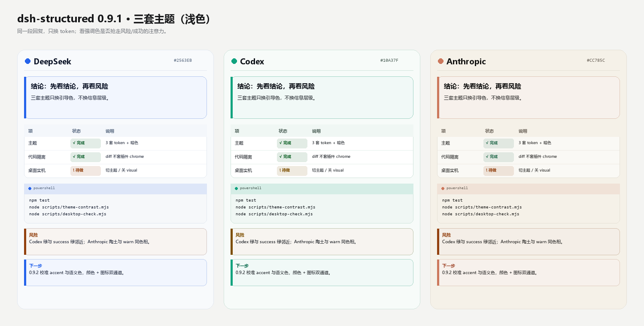Click the 完成 badge in Anthropic 代码隔离 row
The height and width of the screenshot is (326, 644).
click(x=498, y=157)
